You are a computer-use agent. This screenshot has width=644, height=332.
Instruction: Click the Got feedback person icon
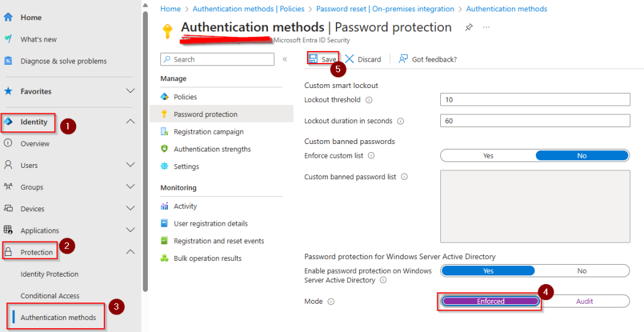pyautogui.click(x=403, y=59)
